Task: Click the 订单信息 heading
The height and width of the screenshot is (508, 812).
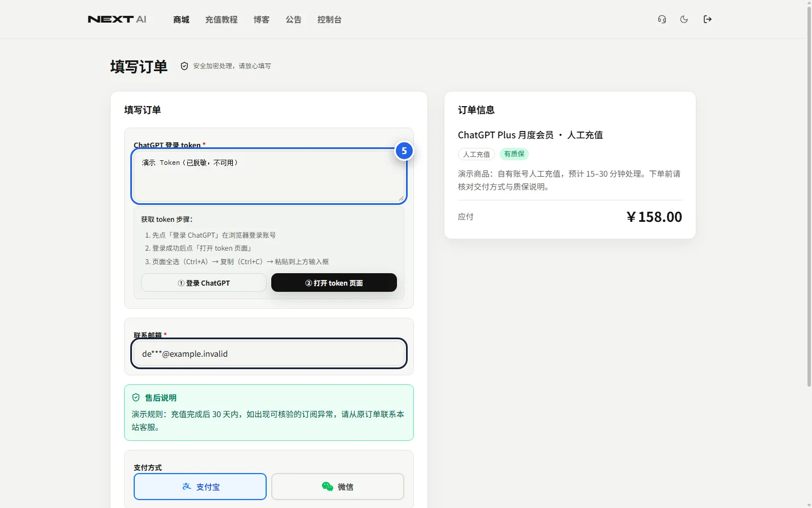Action: pyautogui.click(x=476, y=110)
